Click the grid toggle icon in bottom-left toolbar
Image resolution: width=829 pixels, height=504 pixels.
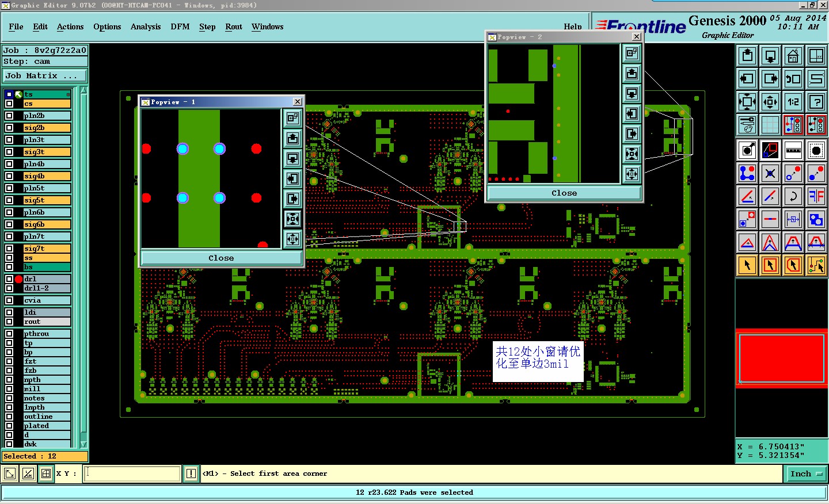(46, 474)
